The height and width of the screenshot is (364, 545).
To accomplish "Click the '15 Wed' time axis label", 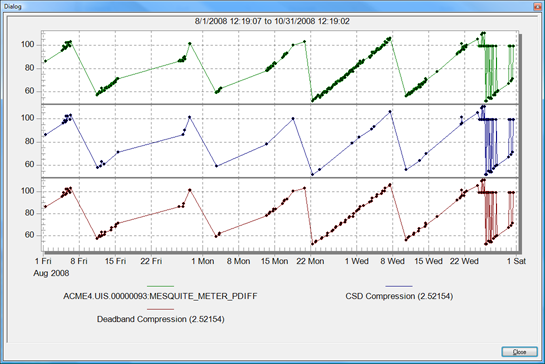I will click(x=429, y=261).
